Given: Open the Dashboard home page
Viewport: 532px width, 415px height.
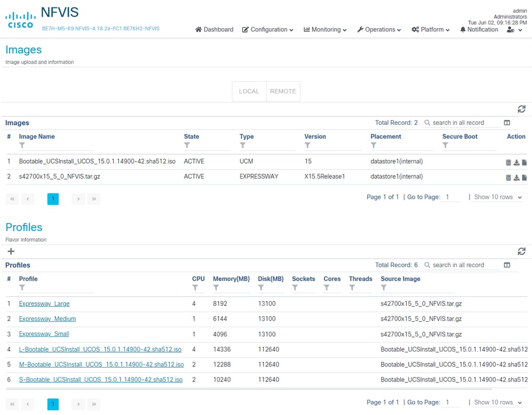Looking at the screenshot, I should [x=214, y=29].
